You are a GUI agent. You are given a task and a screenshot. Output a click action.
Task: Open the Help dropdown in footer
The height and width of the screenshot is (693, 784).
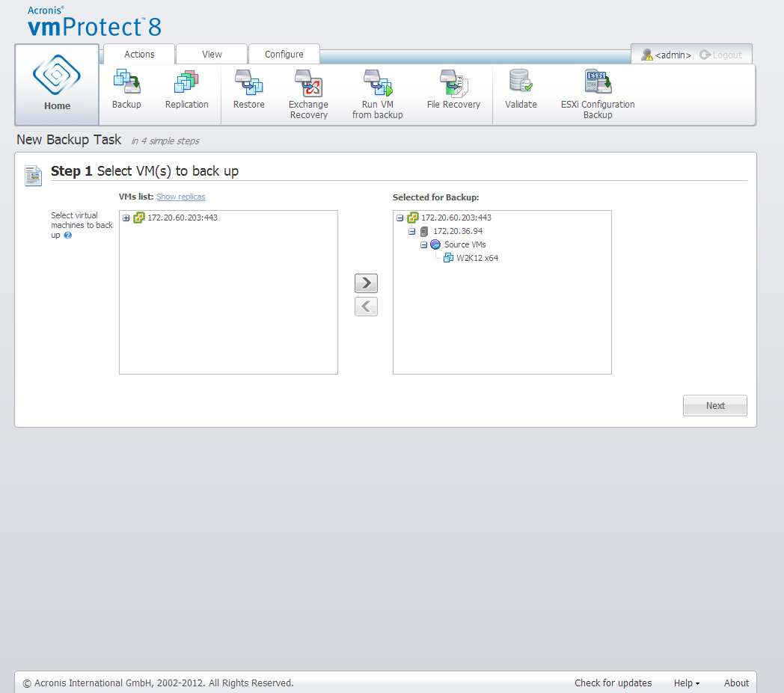point(687,683)
